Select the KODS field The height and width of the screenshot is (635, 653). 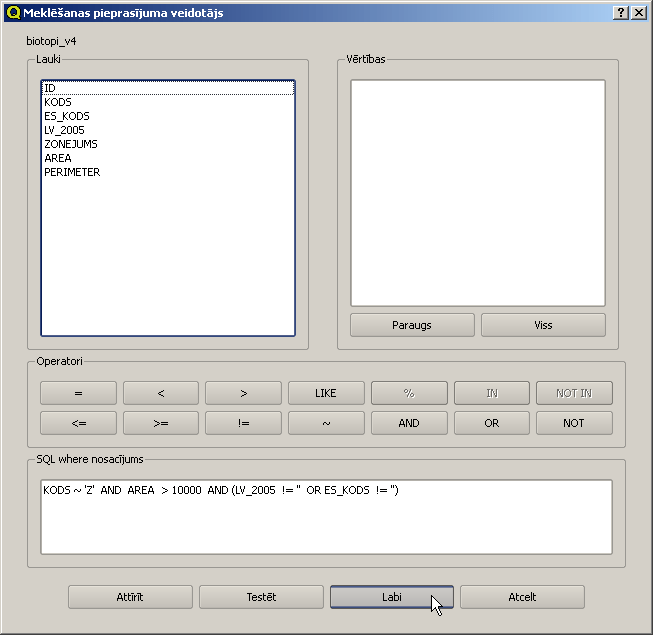[168, 102]
